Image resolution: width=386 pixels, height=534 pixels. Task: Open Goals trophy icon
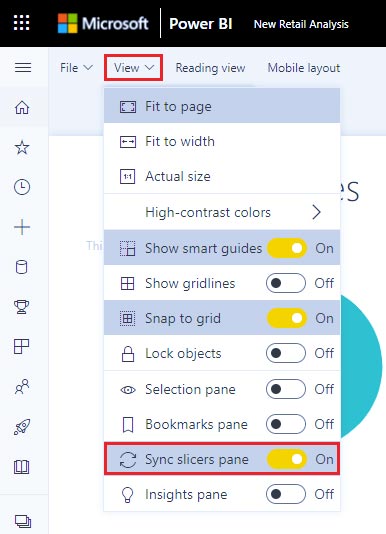coord(22,307)
